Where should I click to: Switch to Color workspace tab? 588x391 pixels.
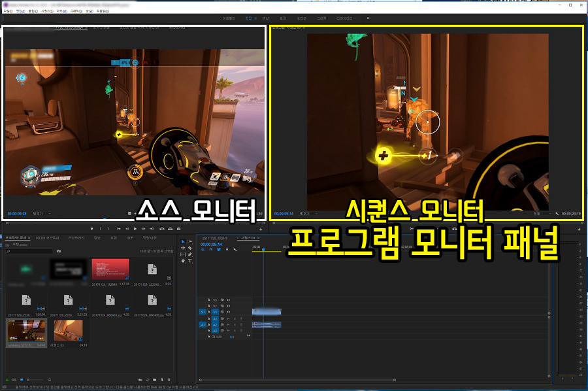click(x=265, y=18)
